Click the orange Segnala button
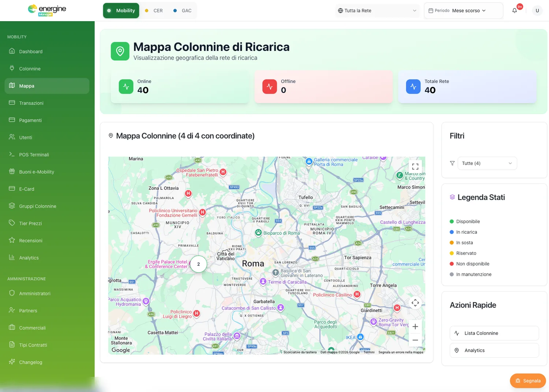Image resolution: width=549 pixels, height=392 pixels. (528, 381)
